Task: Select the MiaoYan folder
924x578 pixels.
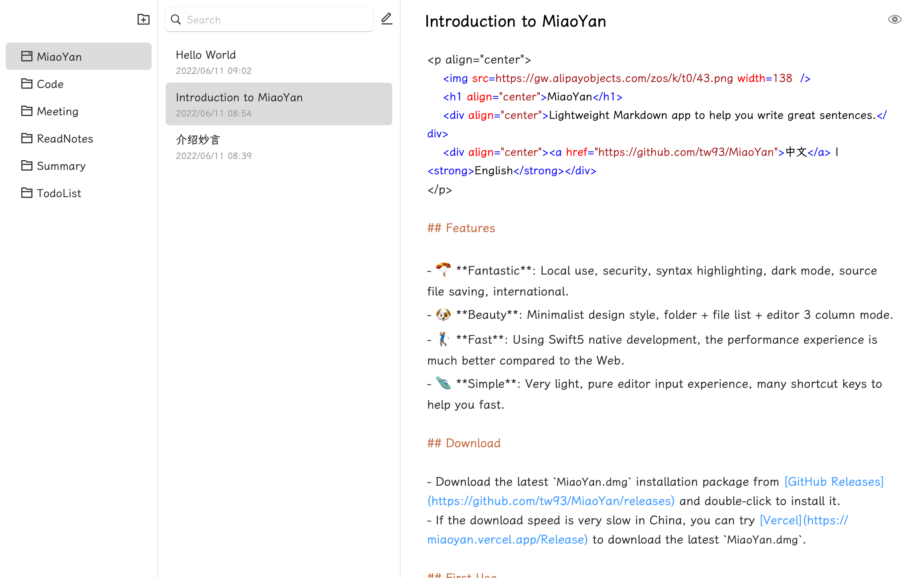Action: pos(79,57)
